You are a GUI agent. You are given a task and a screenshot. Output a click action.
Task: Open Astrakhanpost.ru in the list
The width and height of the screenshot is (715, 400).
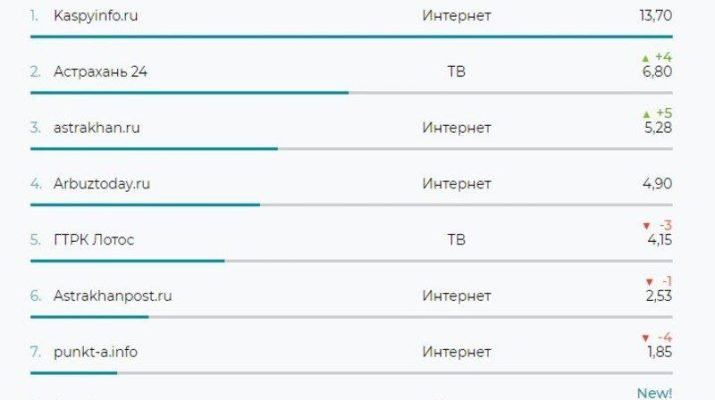tap(113, 296)
